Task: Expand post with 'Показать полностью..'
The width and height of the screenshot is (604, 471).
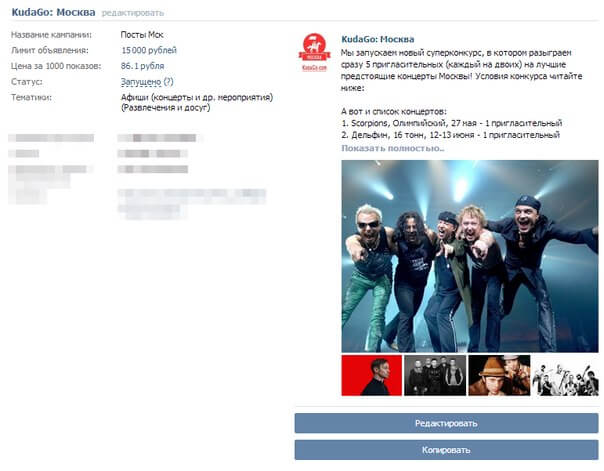Action: coord(392,148)
